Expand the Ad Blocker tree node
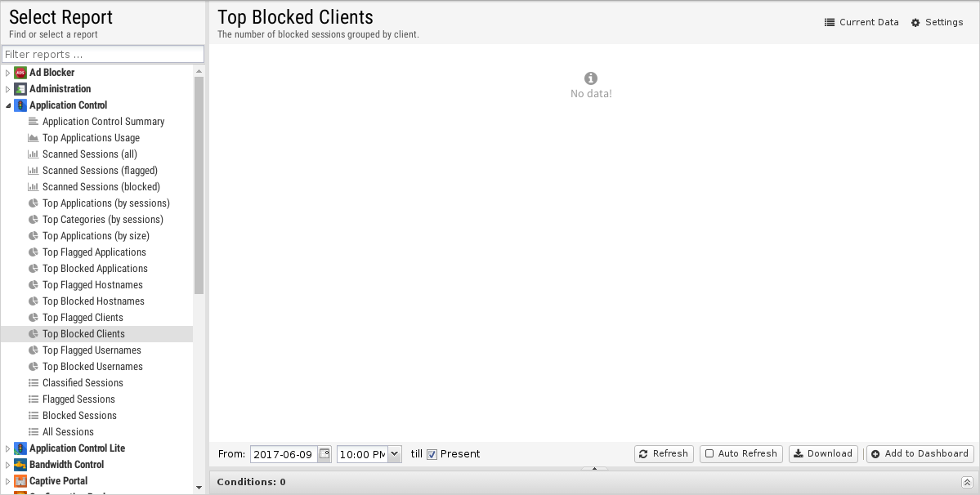 (8, 73)
